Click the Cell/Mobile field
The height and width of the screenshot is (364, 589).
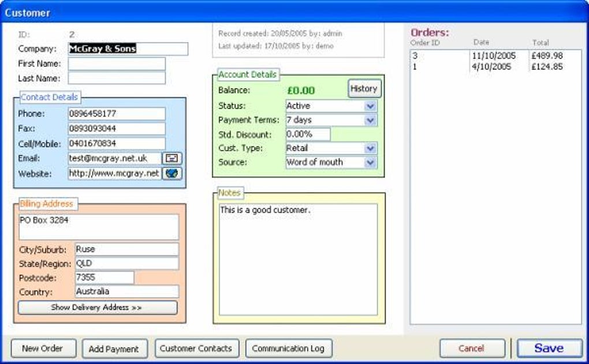coord(117,144)
